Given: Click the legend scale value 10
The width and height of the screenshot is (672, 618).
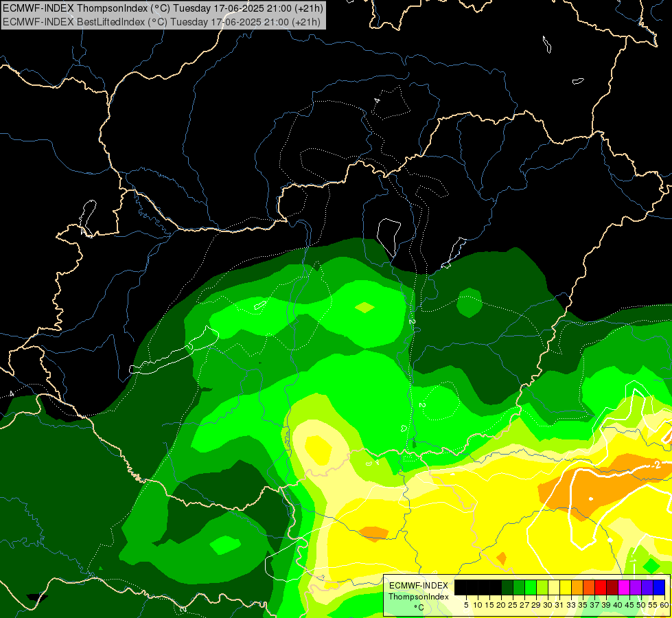Looking at the screenshot, I should point(478,605).
